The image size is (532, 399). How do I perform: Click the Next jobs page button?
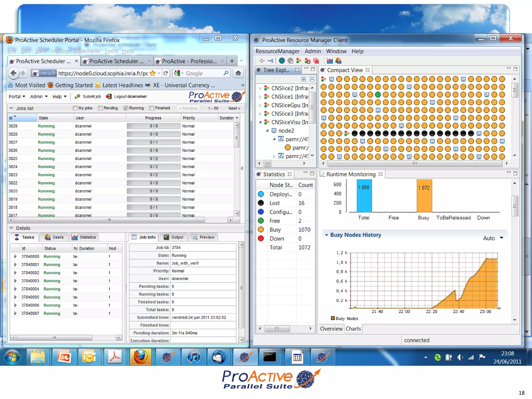click(234, 108)
